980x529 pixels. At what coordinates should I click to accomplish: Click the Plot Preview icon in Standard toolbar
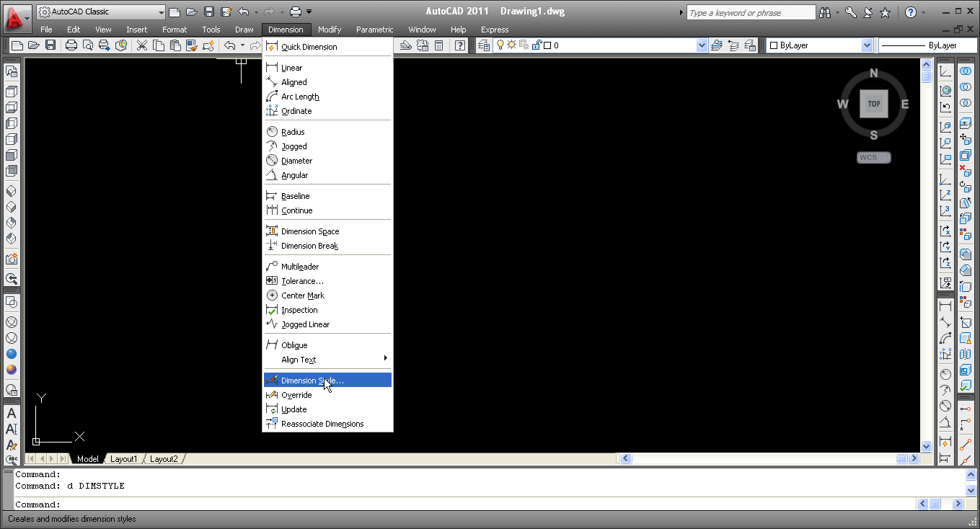tap(87, 45)
